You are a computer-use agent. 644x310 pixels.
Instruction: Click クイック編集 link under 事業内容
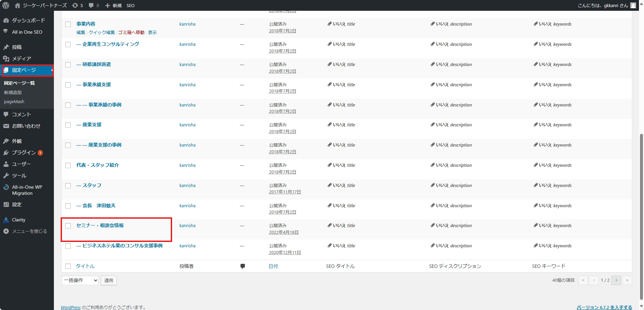point(102,33)
